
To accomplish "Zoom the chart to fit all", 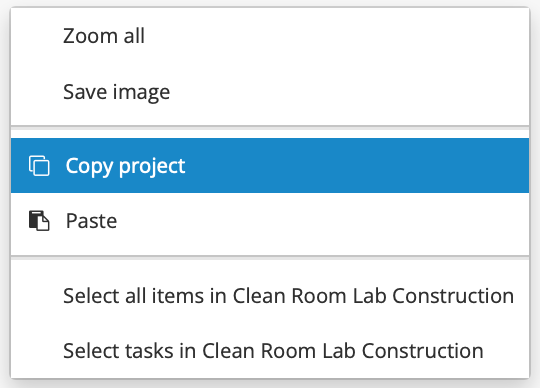I will 270,36.
